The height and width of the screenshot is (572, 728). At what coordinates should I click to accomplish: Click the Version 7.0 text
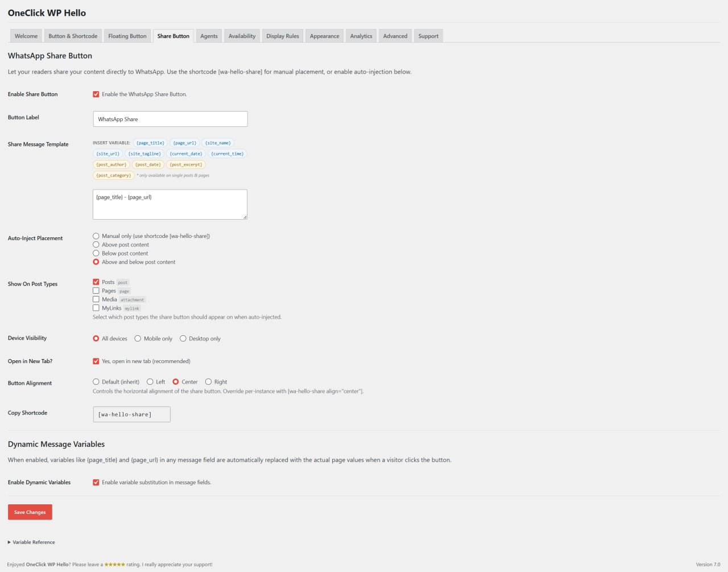pyautogui.click(x=708, y=565)
